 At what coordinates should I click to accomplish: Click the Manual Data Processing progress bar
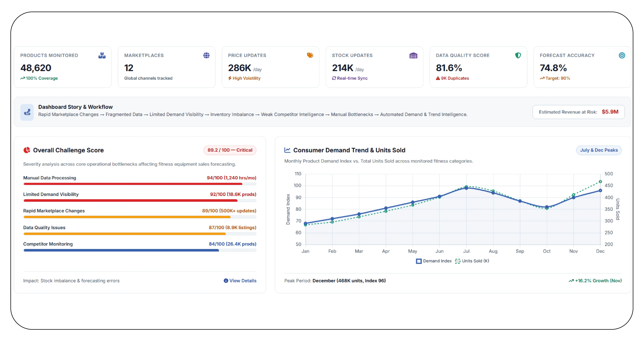click(140, 184)
